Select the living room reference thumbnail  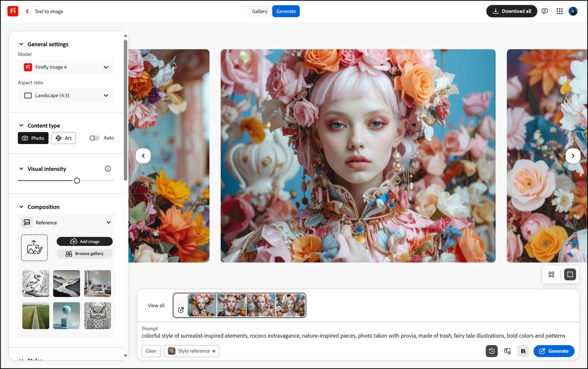(x=98, y=284)
